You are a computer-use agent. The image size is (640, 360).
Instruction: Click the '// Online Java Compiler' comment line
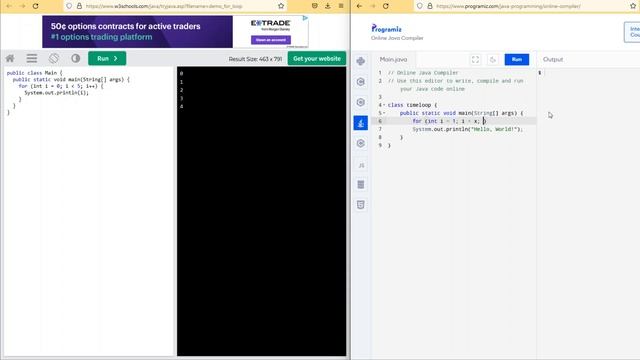[x=423, y=73]
